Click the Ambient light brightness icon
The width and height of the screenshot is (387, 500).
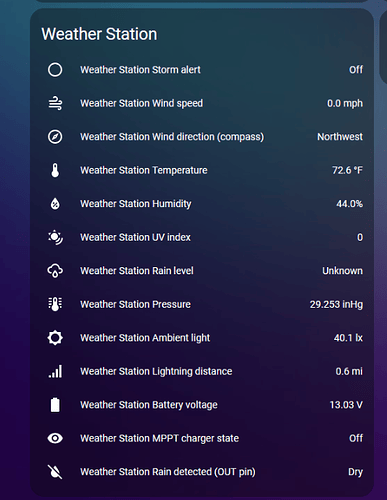(55, 338)
